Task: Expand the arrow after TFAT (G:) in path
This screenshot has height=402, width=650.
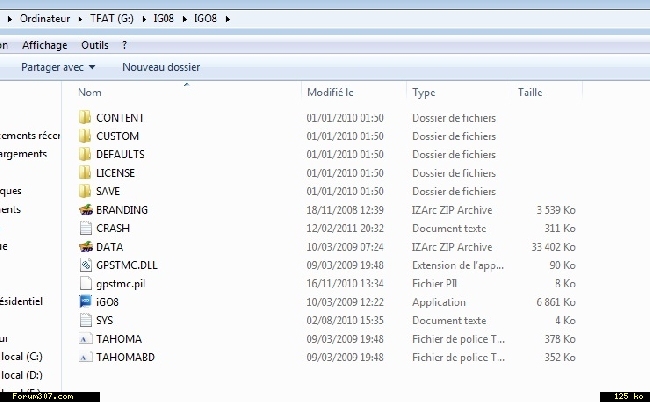Action: (144, 19)
